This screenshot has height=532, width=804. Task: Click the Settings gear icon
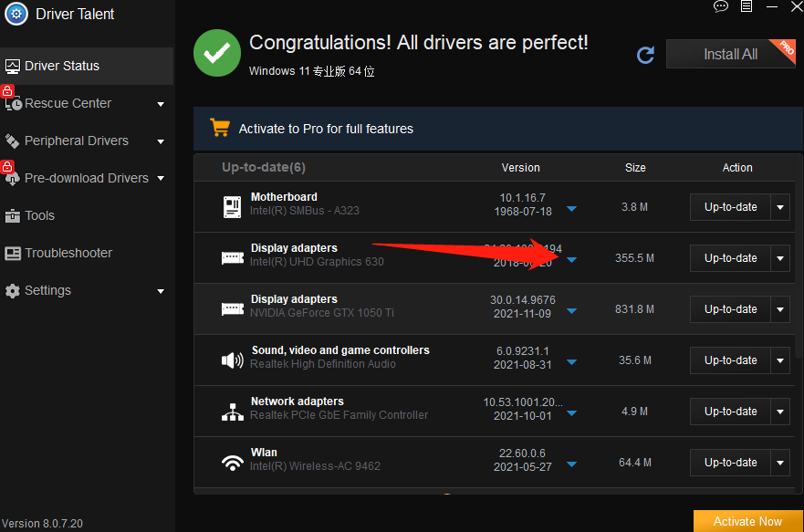click(x=12, y=291)
